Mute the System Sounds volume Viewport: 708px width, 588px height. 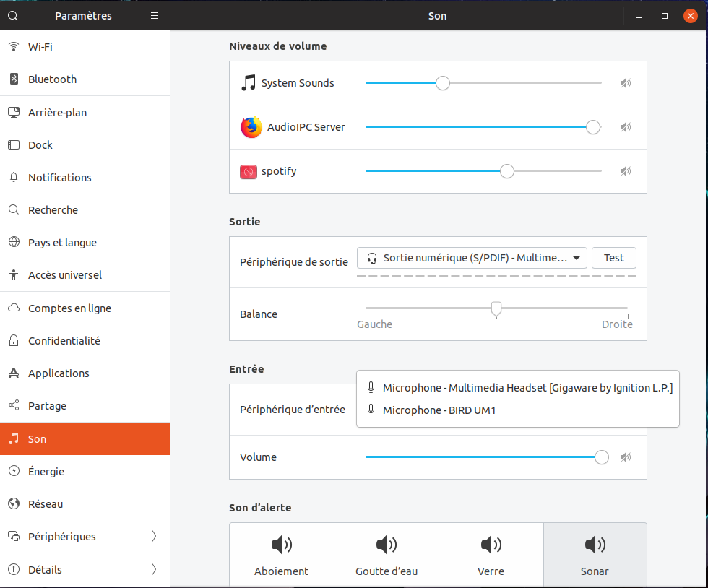pos(625,83)
